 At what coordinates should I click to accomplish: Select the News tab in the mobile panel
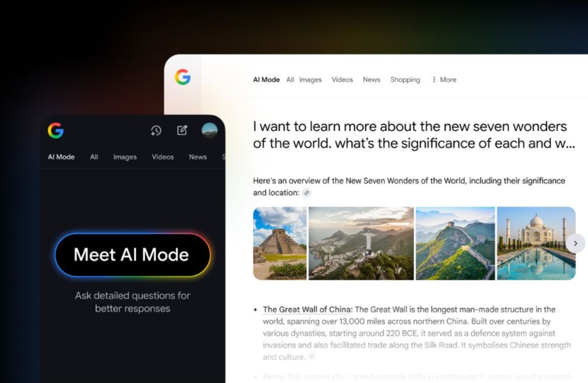pos(198,157)
